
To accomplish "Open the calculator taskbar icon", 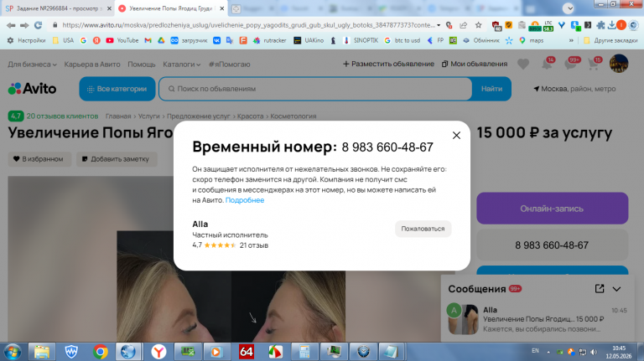I will tap(304, 352).
